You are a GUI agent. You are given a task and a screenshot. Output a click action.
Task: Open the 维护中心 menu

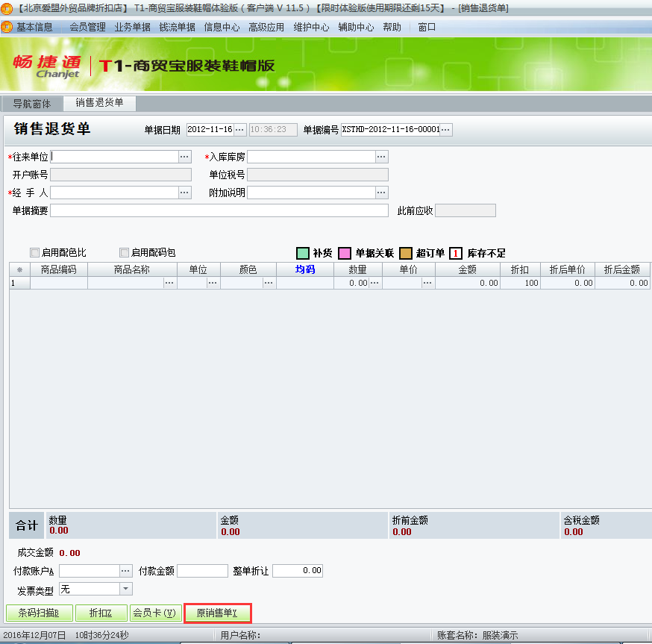(x=311, y=27)
